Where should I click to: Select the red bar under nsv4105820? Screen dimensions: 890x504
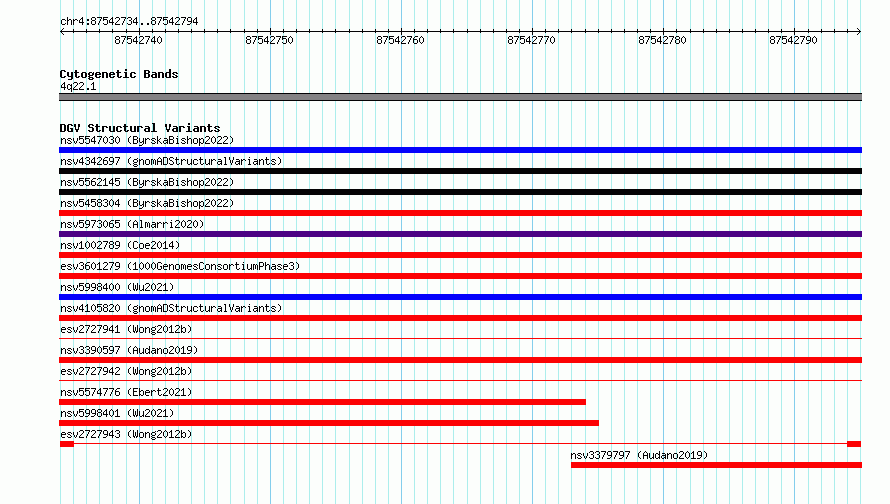tap(460, 318)
